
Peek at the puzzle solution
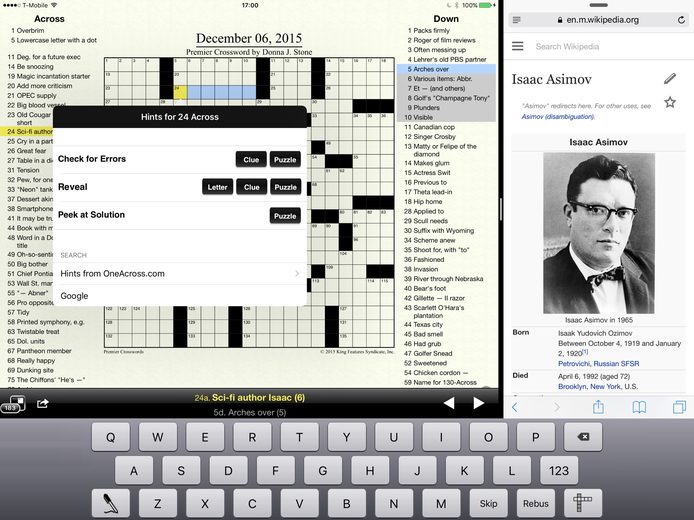point(285,216)
